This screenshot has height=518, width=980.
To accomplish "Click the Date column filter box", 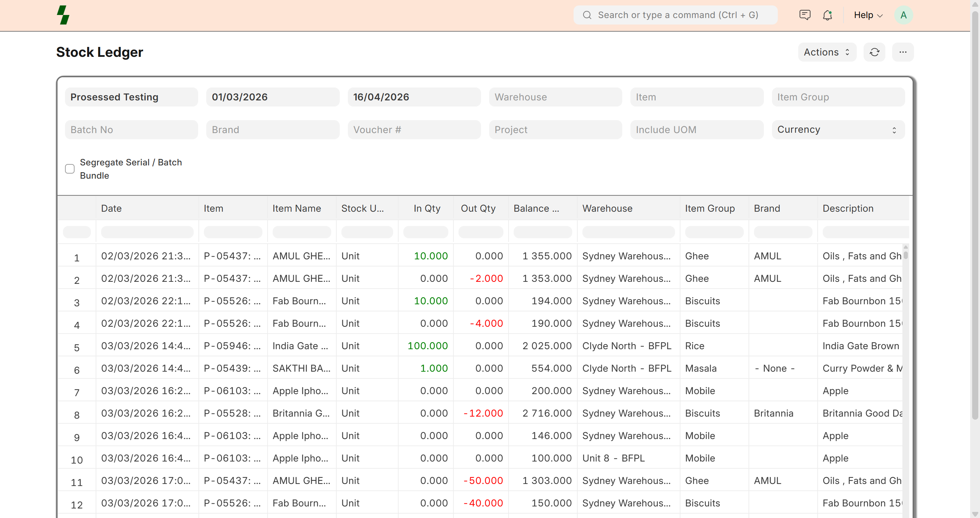I will (x=147, y=232).
